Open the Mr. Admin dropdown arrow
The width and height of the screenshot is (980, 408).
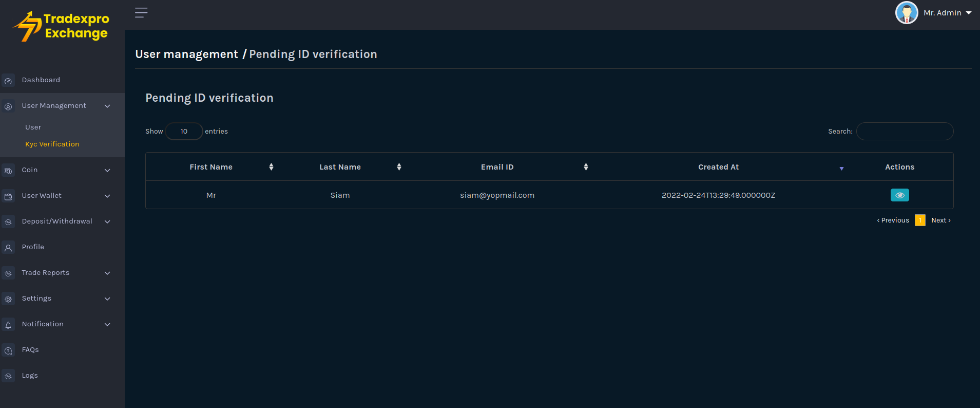coord(969,13)
